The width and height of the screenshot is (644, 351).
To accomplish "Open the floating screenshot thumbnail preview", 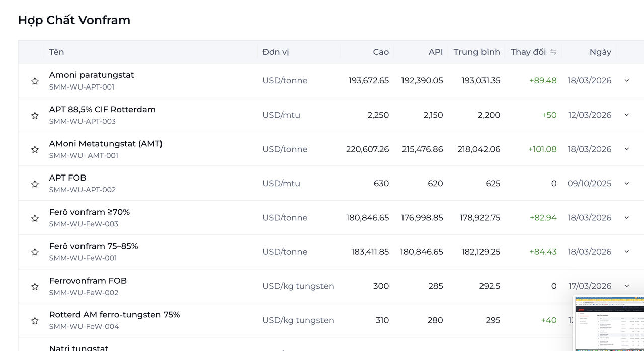I will [609, 322].
